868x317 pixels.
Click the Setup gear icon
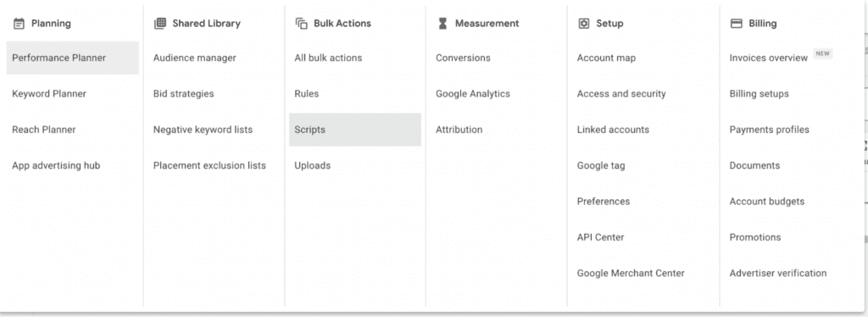[x=583, y=23]
